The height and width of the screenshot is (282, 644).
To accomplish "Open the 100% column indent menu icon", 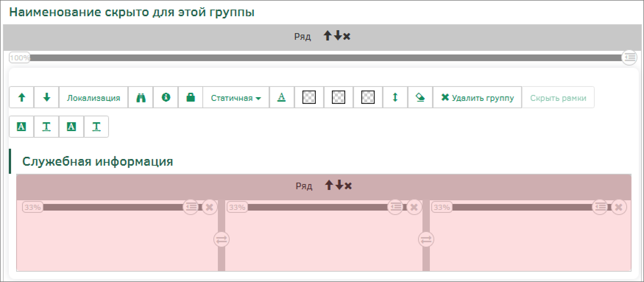I will coord(629,57).
